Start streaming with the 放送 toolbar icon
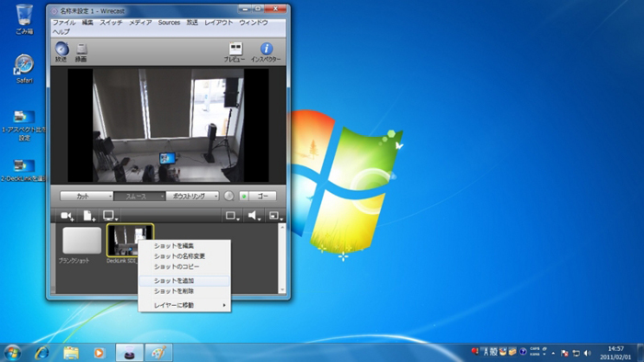This screenshot has width=644, height=362. (62, 51)
